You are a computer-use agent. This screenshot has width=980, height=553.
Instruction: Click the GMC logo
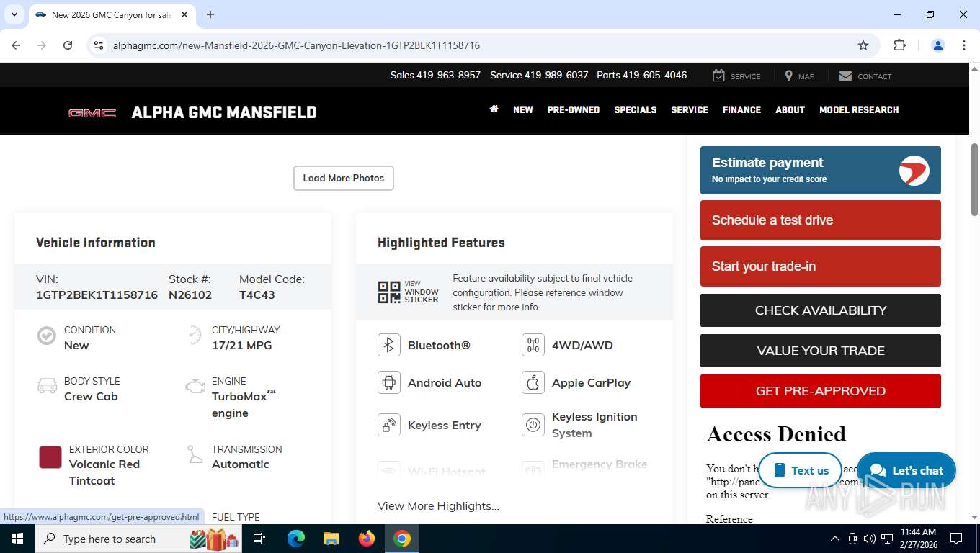click(92, 113)
